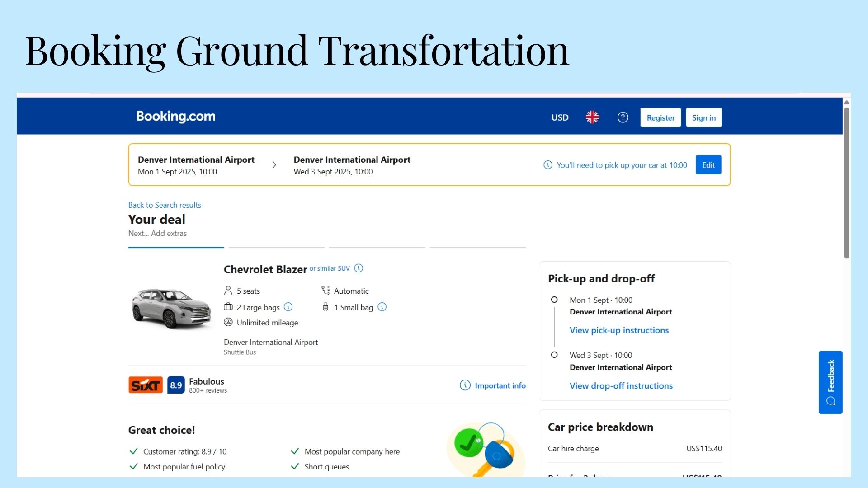Image resolution: width=868 pixels, height=488 pixels.
Task: Click the scrollbar up arrow
Action: (x=847, y=103)
